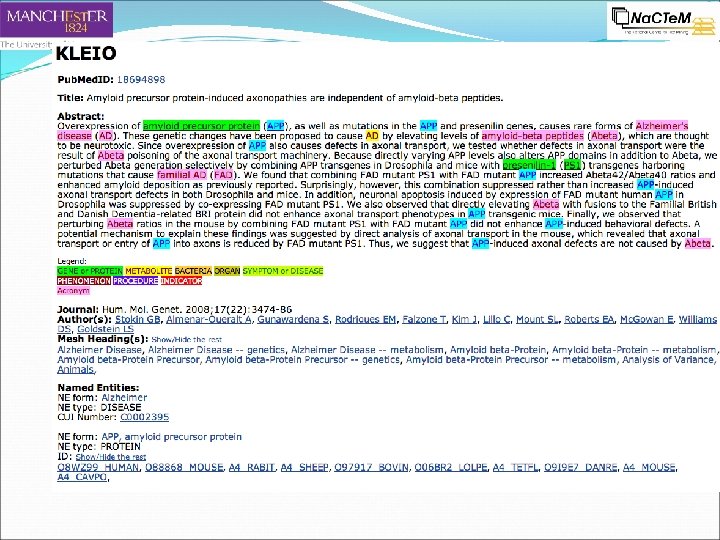The width and height of the screenshot is (720, 540).
Task: Click the SYMPTOM or DISEASE legend swatch
Action: pos(283,271)
